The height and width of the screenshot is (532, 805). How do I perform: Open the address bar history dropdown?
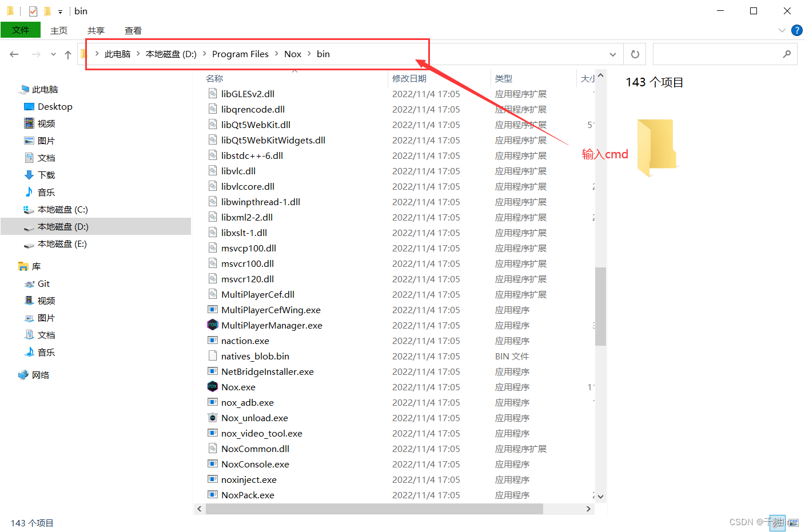pyautogui.click(x=613, y=54)
